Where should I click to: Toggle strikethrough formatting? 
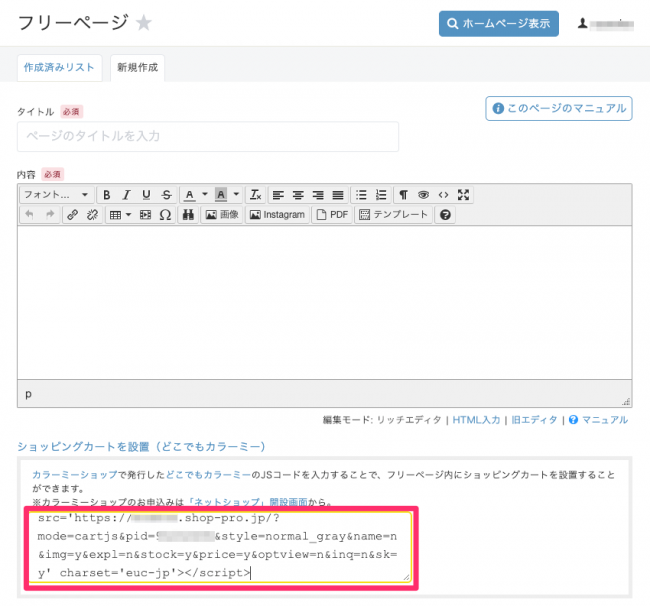(167, 195)
